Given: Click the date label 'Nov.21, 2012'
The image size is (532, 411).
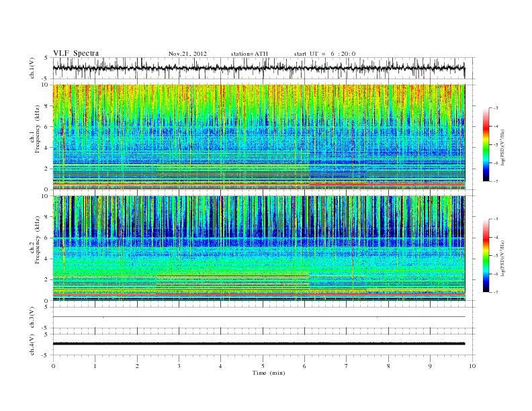Looking at the screenshot, I should point(187,54).
